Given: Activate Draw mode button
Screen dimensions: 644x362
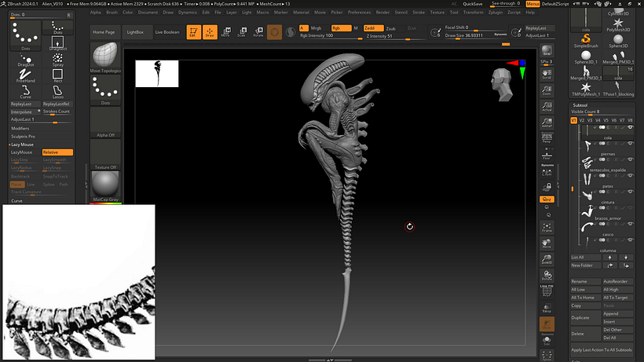Looking at the screenshot, I should click(x=210, y=32).
